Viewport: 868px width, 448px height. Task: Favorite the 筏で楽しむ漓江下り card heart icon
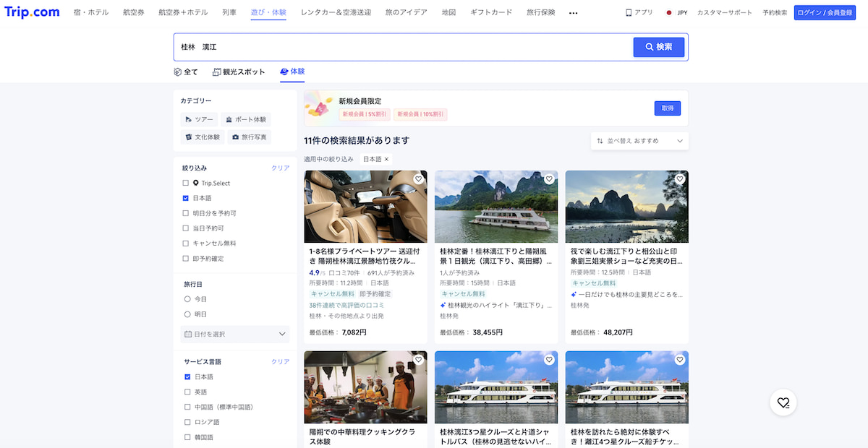[x=679, y=179]
